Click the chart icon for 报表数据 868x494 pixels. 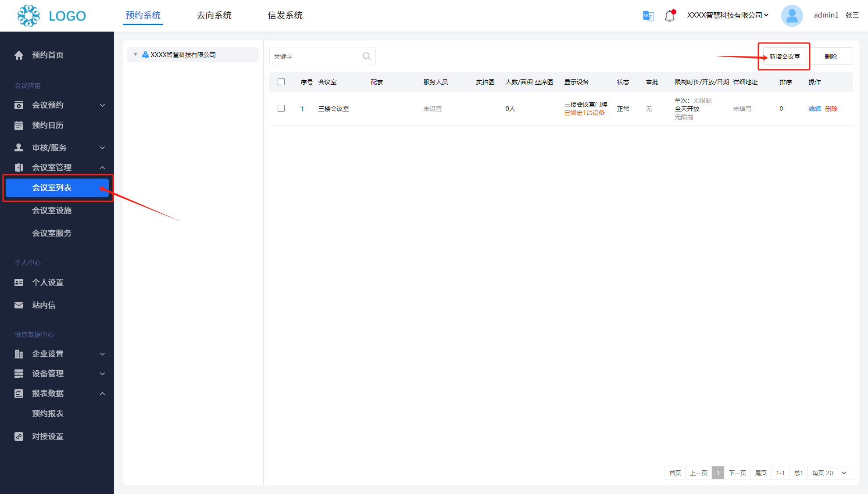[19, 394]
